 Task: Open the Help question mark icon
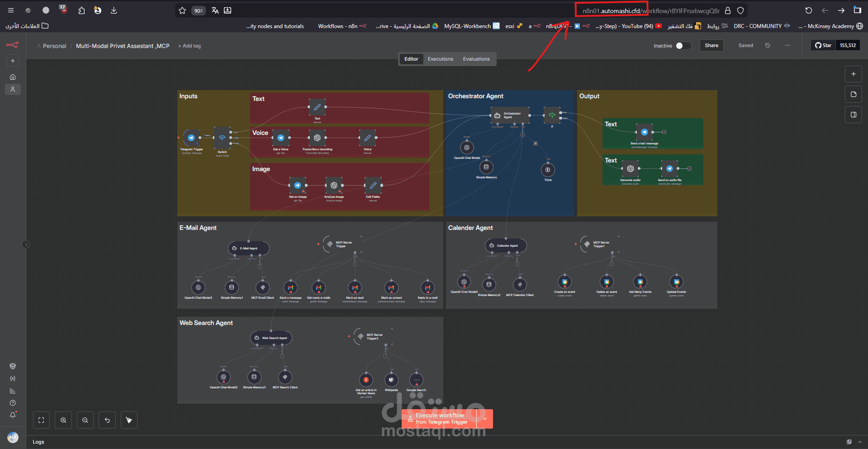click(x=13, y=403)
